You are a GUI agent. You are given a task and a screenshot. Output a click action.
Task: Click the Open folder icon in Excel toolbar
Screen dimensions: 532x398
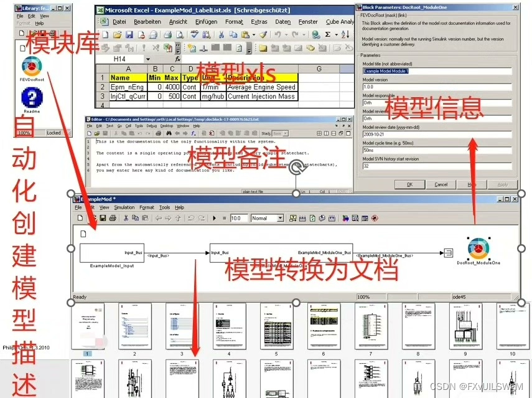tap(118, 35)
